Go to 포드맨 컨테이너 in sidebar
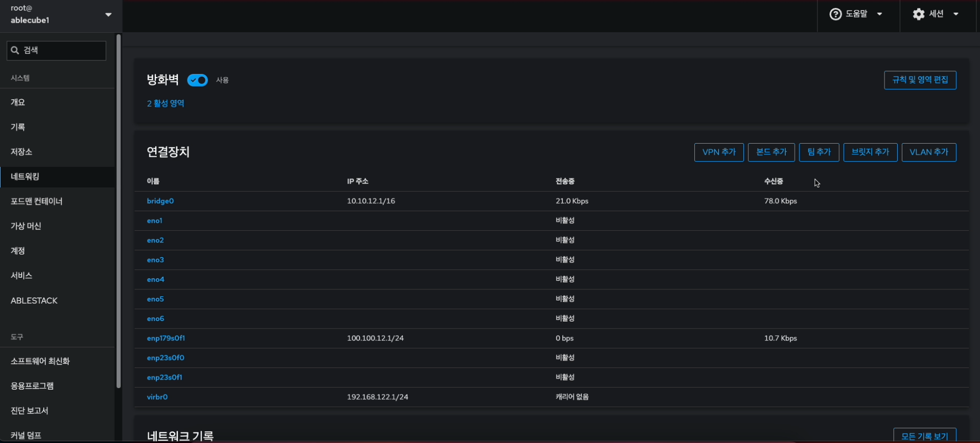This screenshot has width=980, height=443. pos(36,201)
